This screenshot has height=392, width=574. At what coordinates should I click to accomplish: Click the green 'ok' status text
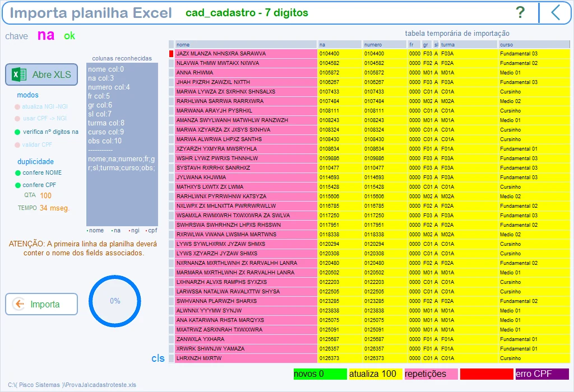click(69, 36)
